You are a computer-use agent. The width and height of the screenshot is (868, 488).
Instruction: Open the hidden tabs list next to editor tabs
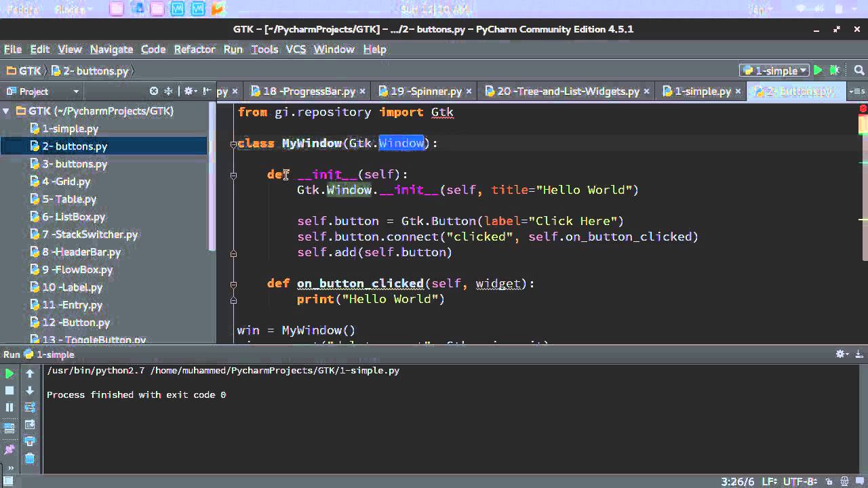pyautogui.click(x=857, y=91)
